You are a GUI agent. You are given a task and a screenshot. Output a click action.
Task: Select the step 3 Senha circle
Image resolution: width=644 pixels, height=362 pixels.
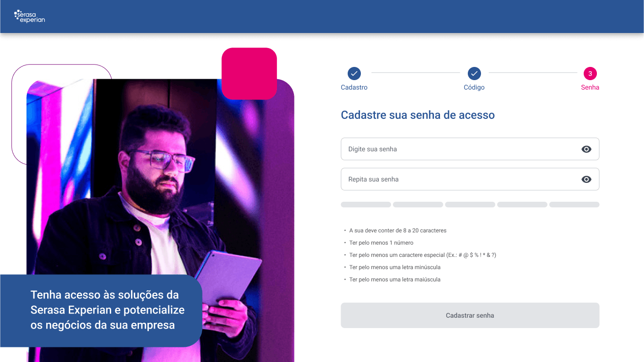point(590,74)
